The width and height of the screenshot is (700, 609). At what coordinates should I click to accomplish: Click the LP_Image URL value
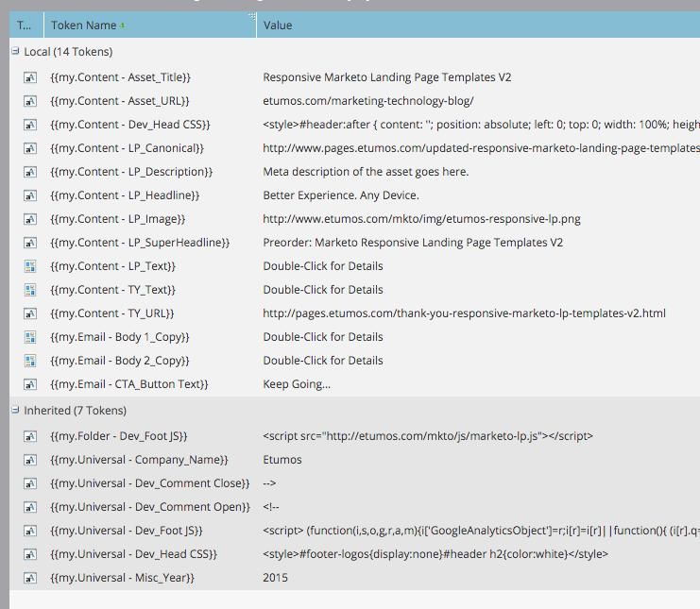[x=421, y=219]
